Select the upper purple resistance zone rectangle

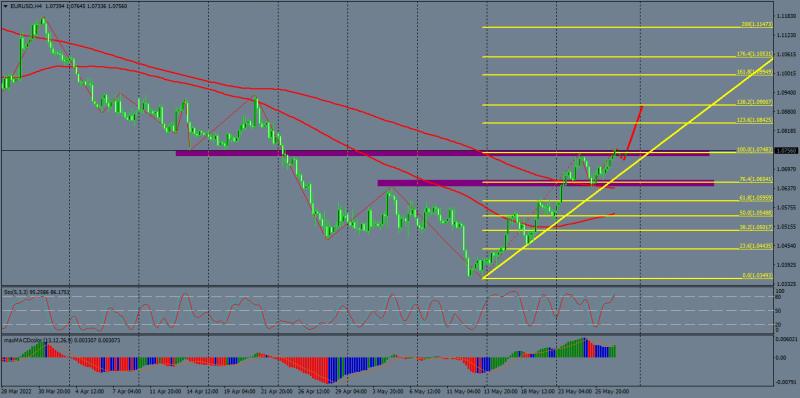coord(442,153)
